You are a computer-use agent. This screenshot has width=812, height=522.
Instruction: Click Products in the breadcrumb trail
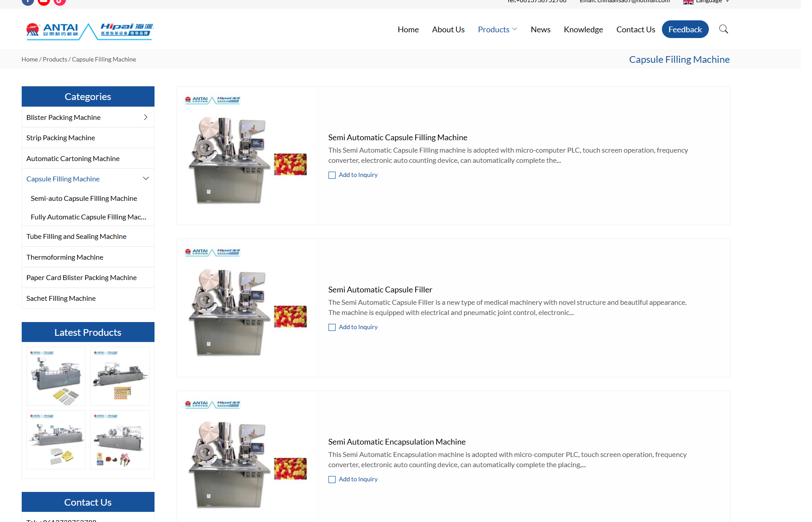pos(55,59)
